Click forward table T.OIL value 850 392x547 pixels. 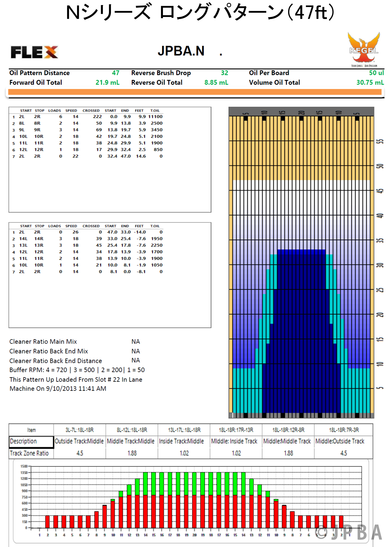tap(158, 149)
